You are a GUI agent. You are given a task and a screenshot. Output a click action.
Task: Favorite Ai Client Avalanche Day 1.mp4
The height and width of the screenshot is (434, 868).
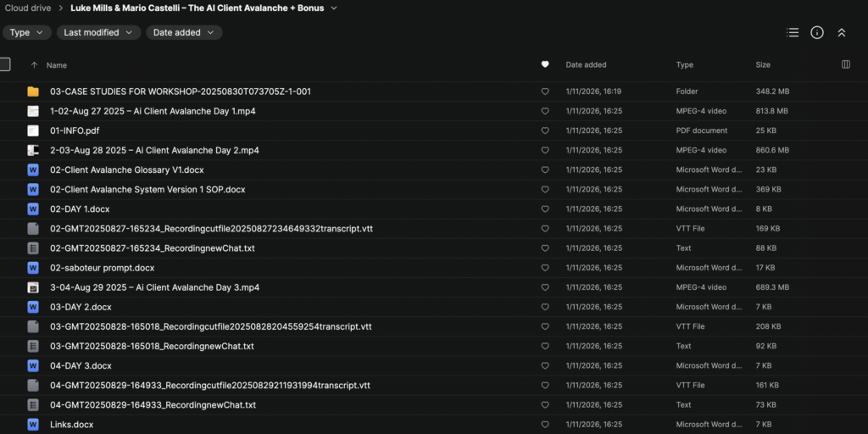pyautogui.click(x=545, y=111)
